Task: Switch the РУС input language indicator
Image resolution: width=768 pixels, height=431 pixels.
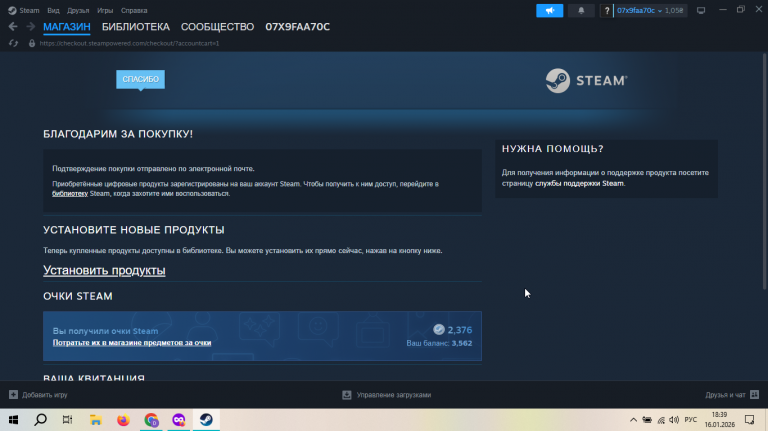Action: [x=691, y=420]
